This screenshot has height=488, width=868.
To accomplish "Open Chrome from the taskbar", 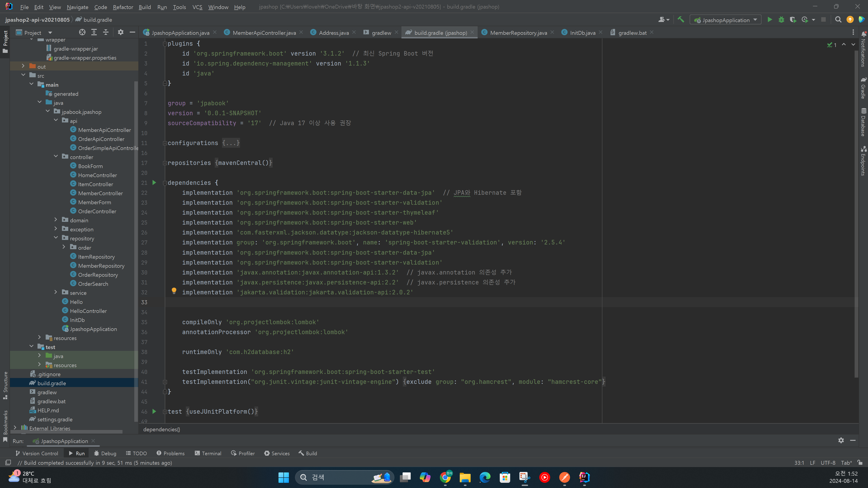I will (x=445, y=477).
